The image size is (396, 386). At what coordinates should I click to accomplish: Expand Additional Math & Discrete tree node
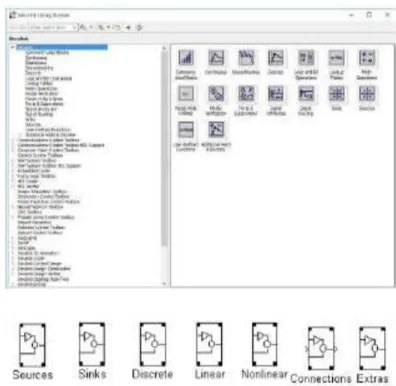pyautogui.click(x=21, y=135)
